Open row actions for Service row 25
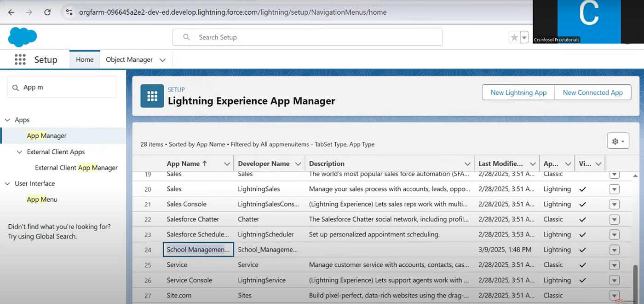The width and height of the screenshot is (644, 304). (614, 265)
